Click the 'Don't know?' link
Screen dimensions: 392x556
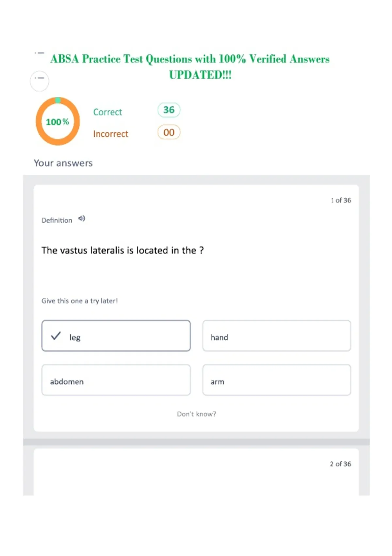(x=197, y=414)
